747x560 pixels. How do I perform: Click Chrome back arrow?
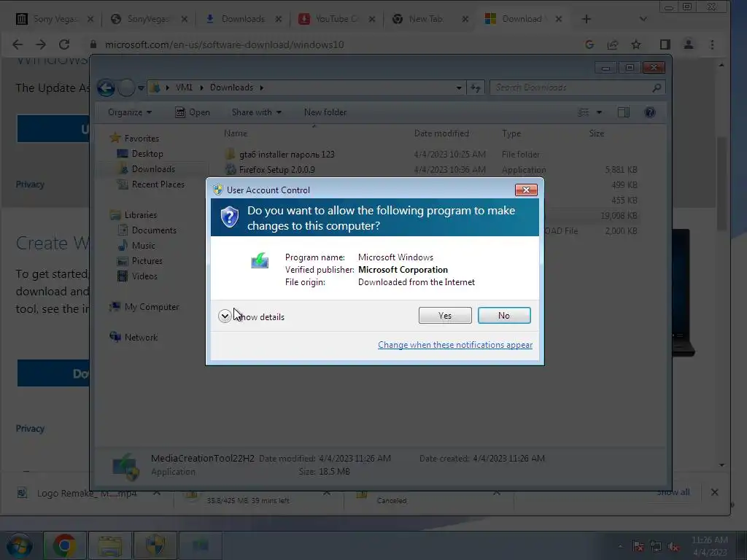click(18, 44)
